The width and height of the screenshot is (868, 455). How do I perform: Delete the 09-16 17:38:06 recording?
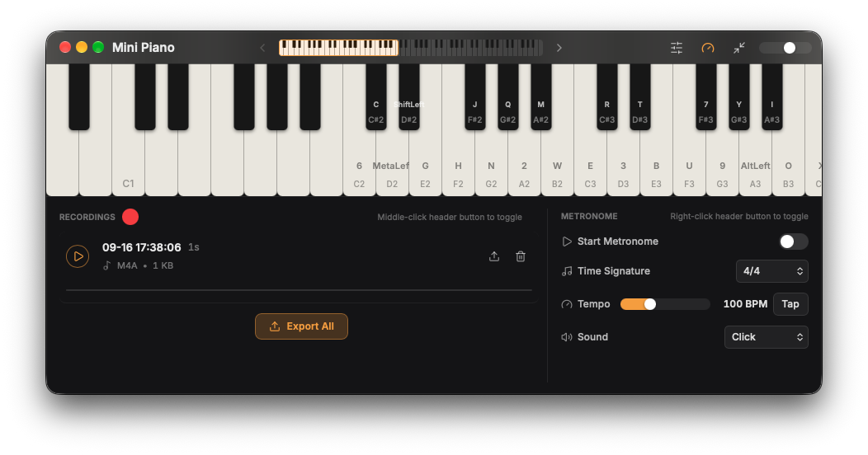point(521,256)
